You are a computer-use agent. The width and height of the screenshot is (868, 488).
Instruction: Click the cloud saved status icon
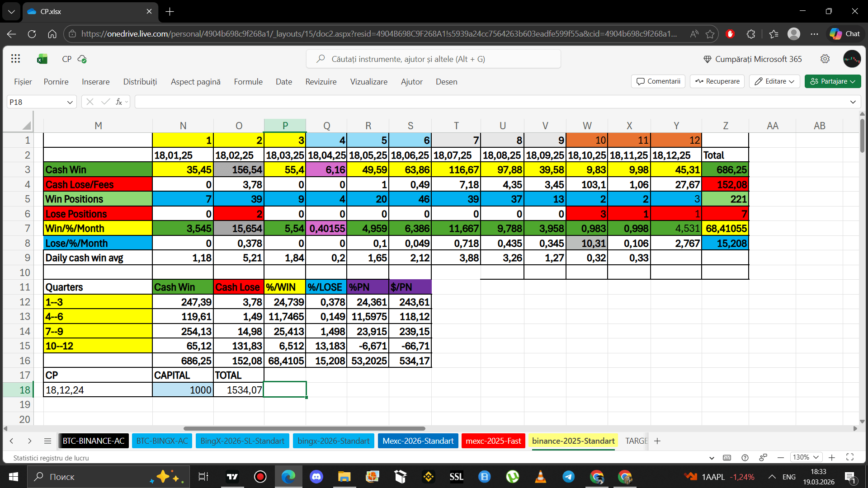(x=82, y=59)
